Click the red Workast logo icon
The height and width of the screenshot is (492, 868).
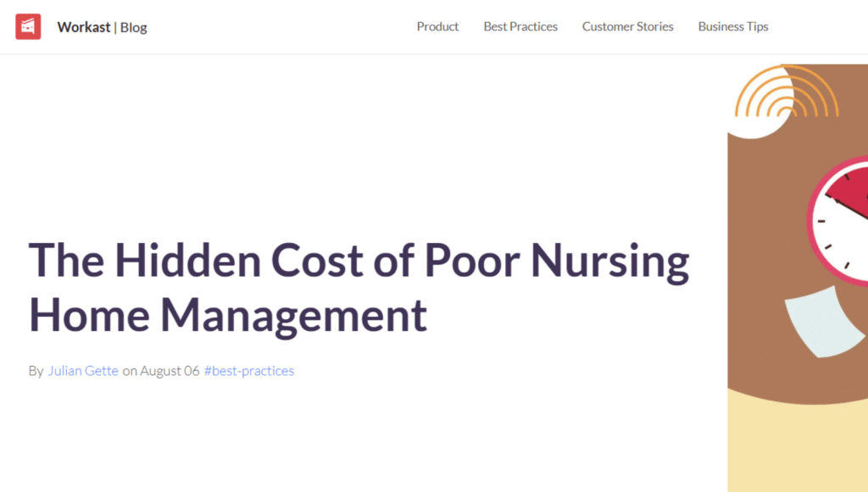point(28,26)
